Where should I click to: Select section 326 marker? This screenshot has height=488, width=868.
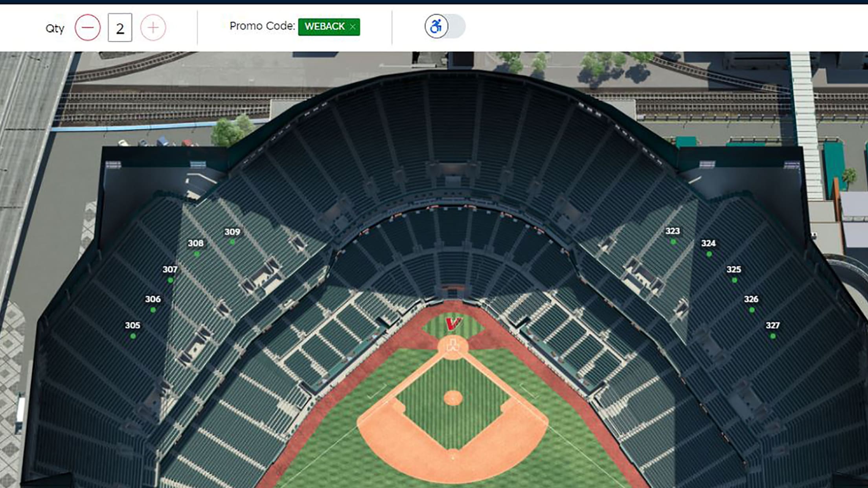coord(752,310)
